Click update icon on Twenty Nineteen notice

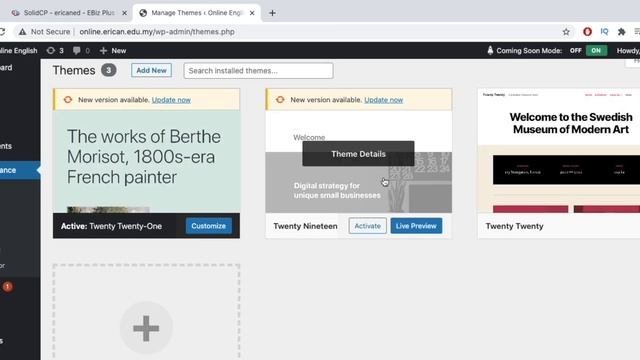click(280, 100)
